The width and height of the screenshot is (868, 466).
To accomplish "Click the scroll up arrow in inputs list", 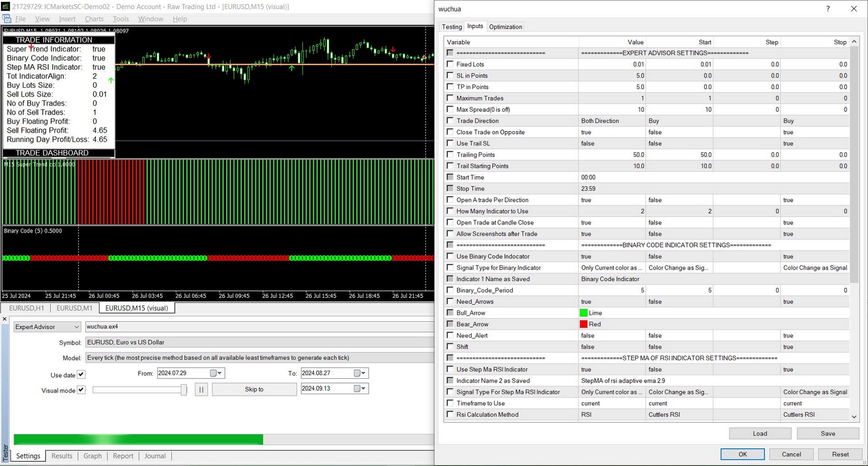I will [854, 42].
